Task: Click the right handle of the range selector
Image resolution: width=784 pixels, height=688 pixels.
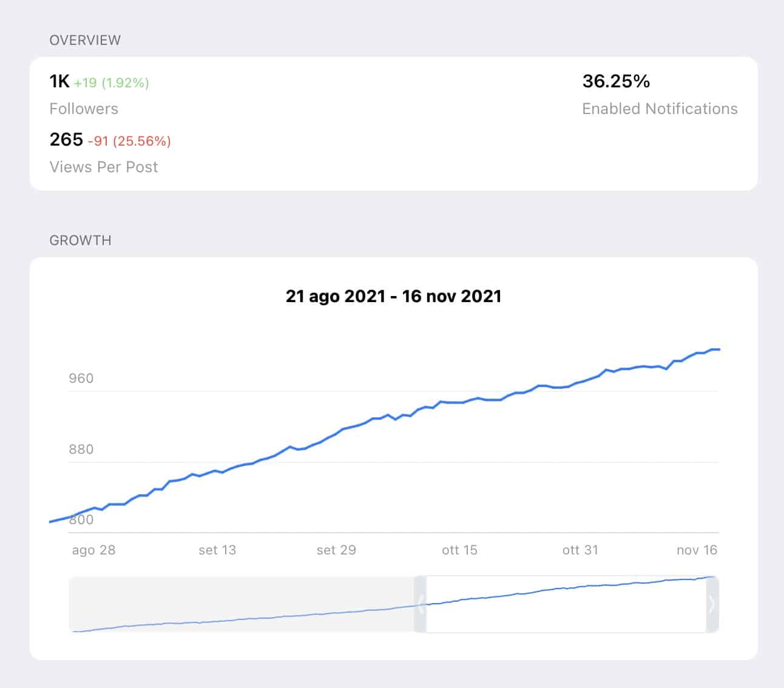Action: click(712, 604)
